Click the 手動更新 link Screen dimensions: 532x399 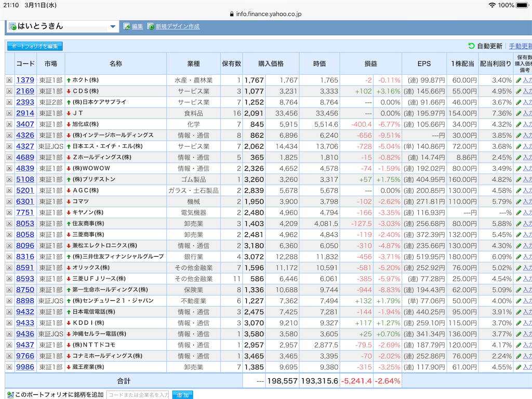[x=521, y=46]
